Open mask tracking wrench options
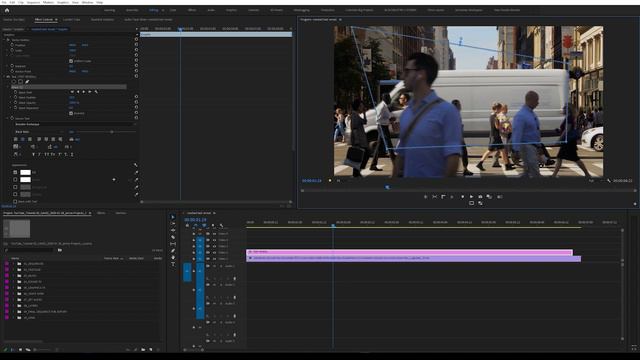Screen dimensions: 640x360 click(x=96, y=92)
